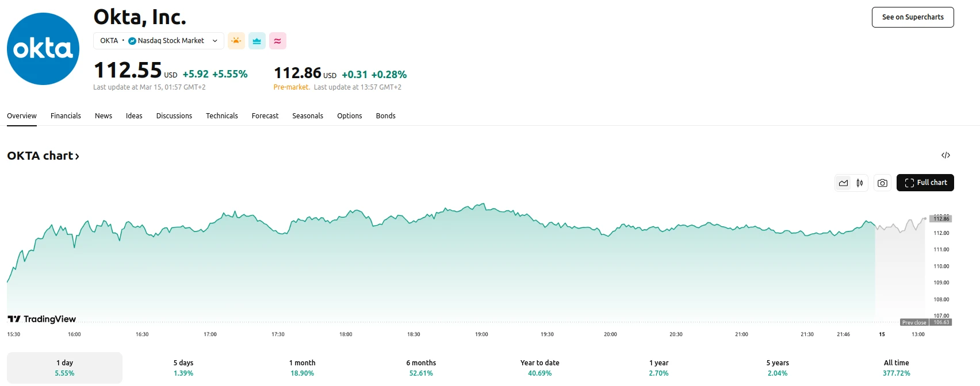Screen dimensions: 980x386
Task: Click the TradingView logo on the chart
Action: [x=41, y=319]
